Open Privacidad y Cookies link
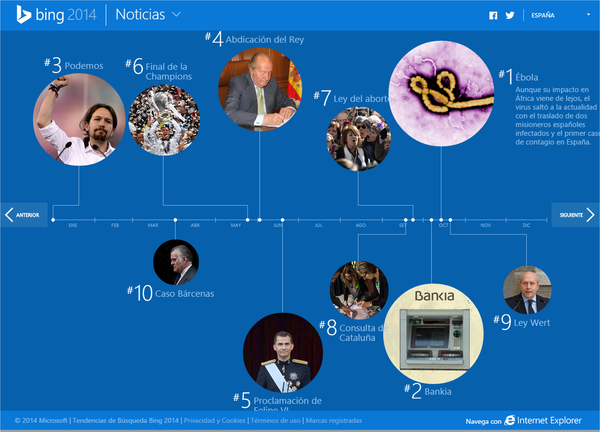 coord(215,421)
